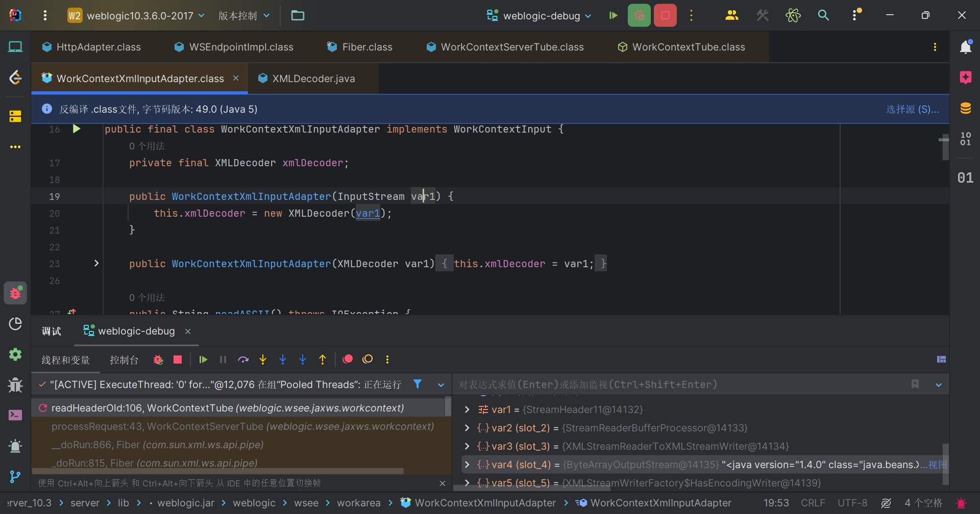980x514 pixels.
Task: Click Step Into yellow arrow
Action: (x=263, y=359)
